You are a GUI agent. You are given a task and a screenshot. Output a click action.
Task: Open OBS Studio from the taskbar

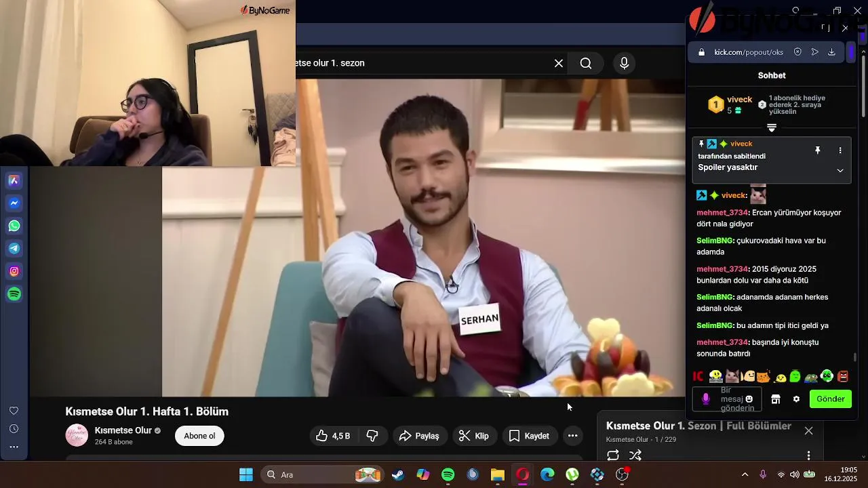pyautogui.click(x=622, y=474)
